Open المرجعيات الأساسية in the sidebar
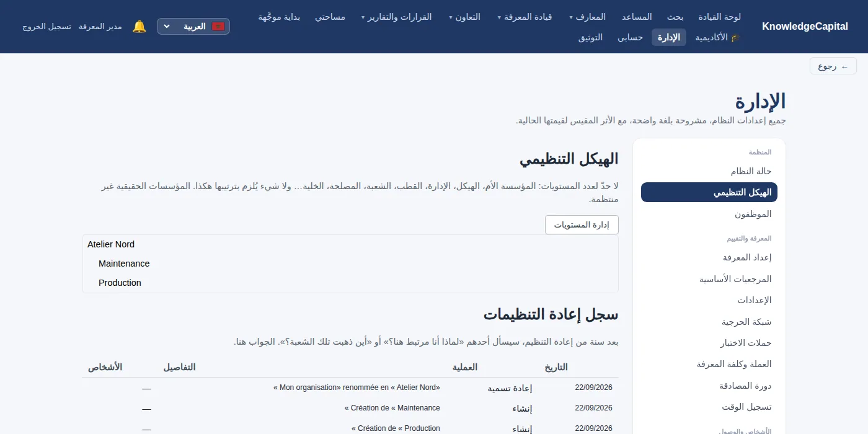This screenshot has height=434, width=868. pos(709,279)
